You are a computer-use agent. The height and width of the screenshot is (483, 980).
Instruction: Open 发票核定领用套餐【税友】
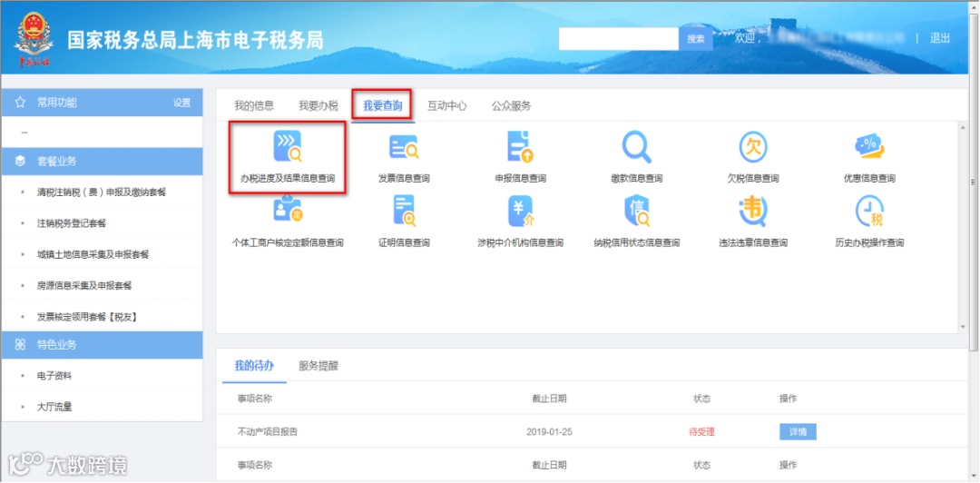[87, 317]
